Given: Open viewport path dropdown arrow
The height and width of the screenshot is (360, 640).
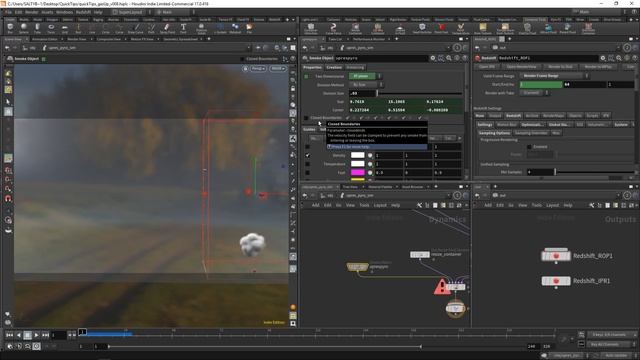Looking at the screenshot, I should (248, 48).
